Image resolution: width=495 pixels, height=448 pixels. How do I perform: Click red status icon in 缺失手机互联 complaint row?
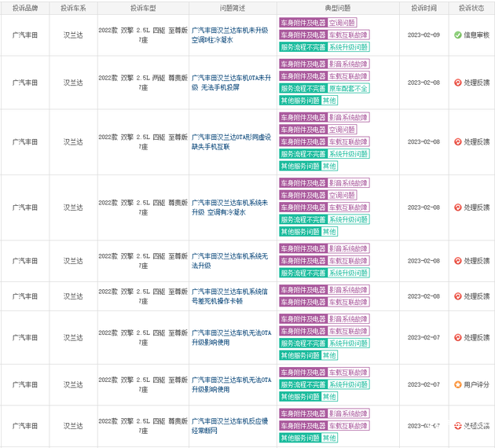[457, 142]
